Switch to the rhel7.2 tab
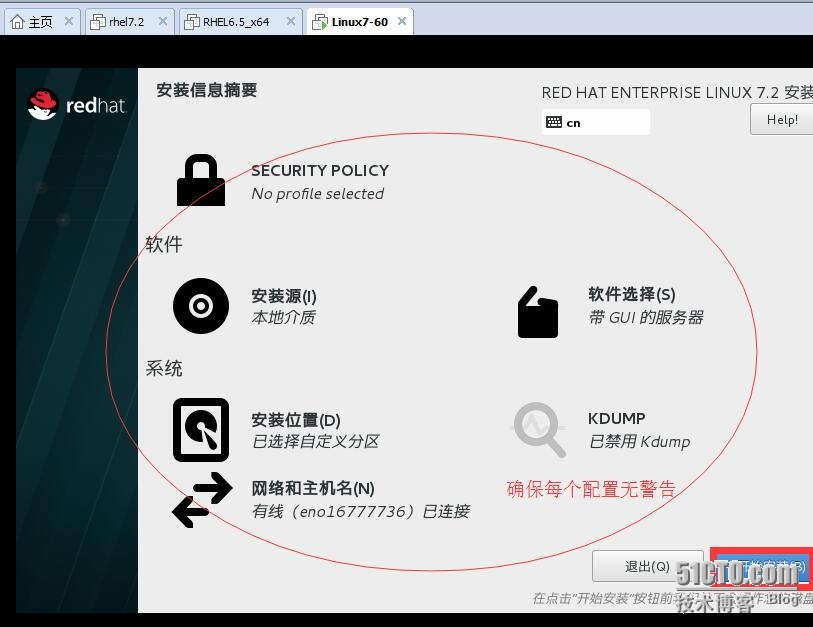The width and height of the screenshot is (813, 627). click(129, 22)
